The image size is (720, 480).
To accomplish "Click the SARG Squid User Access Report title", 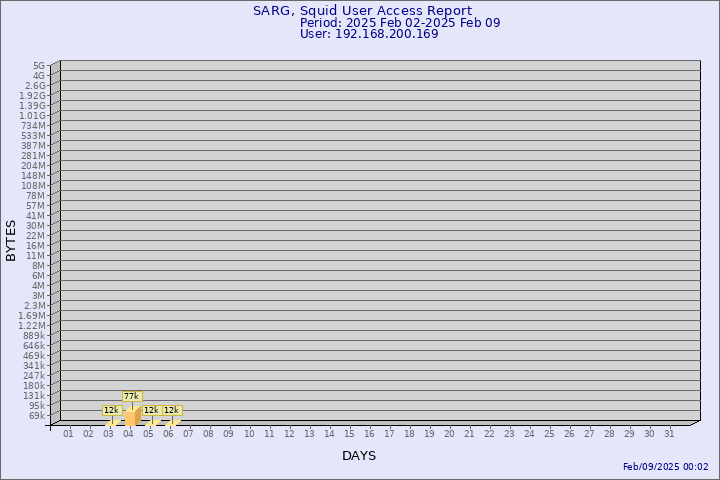I will pos(362,11).
